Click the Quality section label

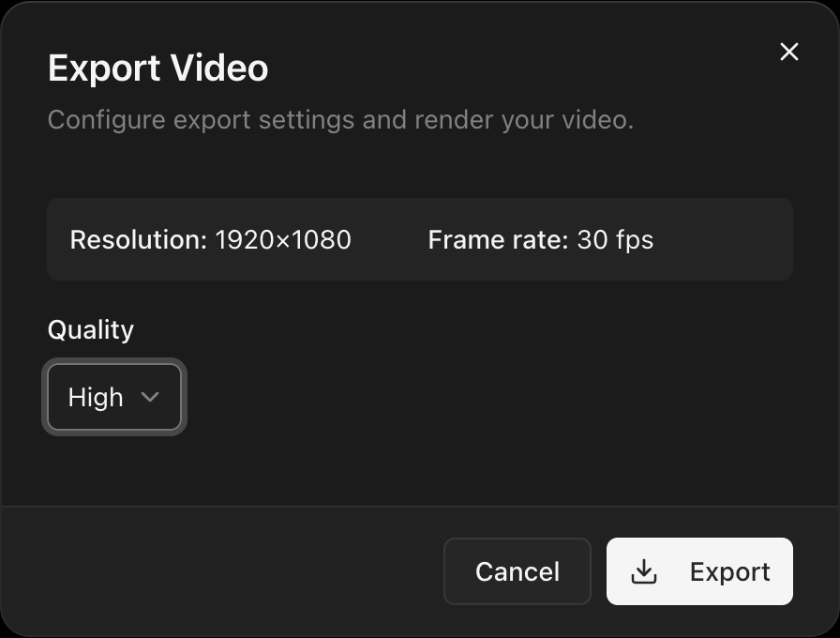click(90, 329)
